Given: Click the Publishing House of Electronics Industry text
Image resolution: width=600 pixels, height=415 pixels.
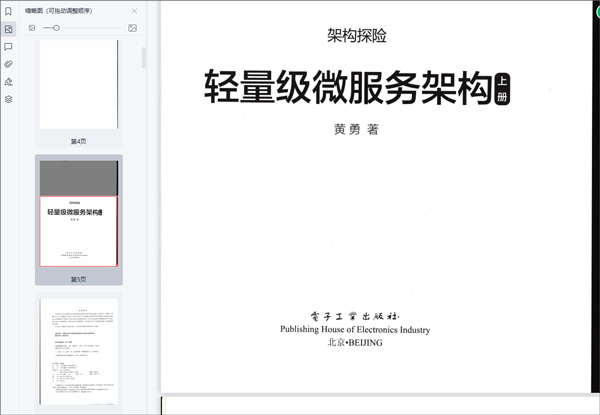Looking at the screenshot, I should (x=355, y=329).
